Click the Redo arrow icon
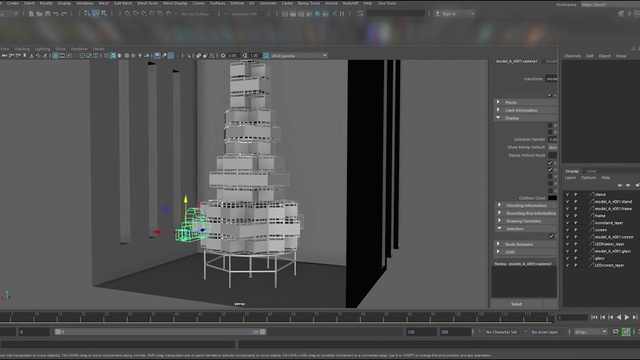640x360 pixels. [x=64, y=14]
